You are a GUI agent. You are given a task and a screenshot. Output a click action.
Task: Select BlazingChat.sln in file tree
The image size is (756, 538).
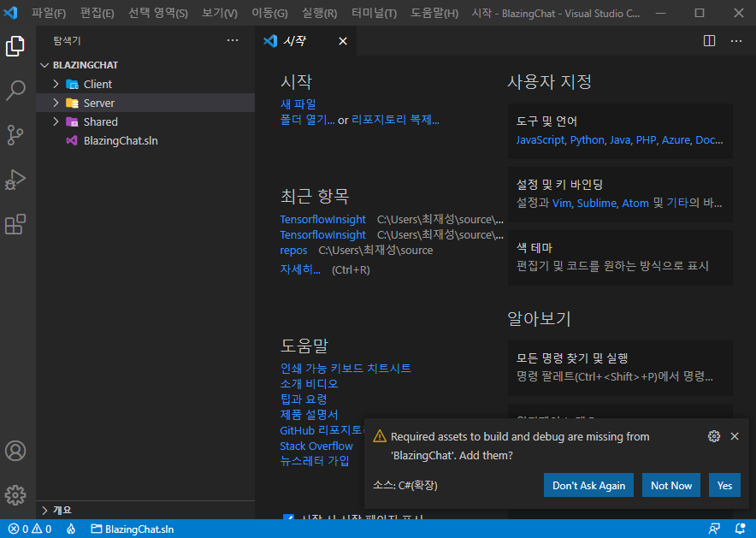coord(145,141)
